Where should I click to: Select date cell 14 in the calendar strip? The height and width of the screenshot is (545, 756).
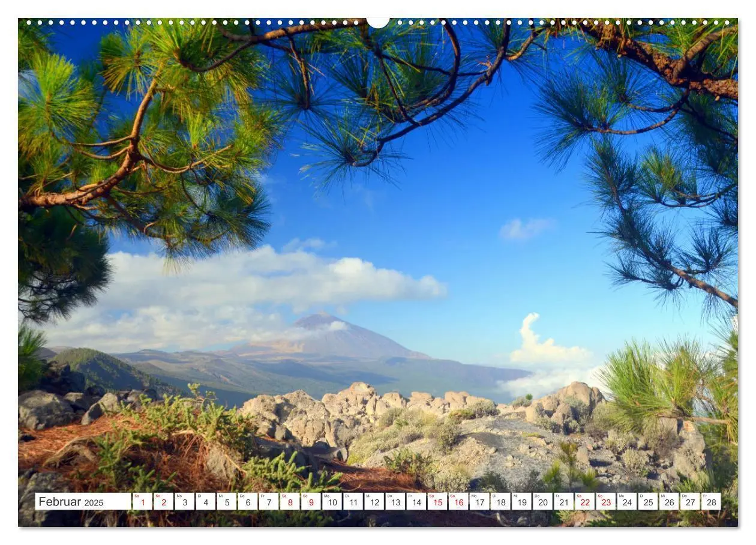[x=416, y=502]
